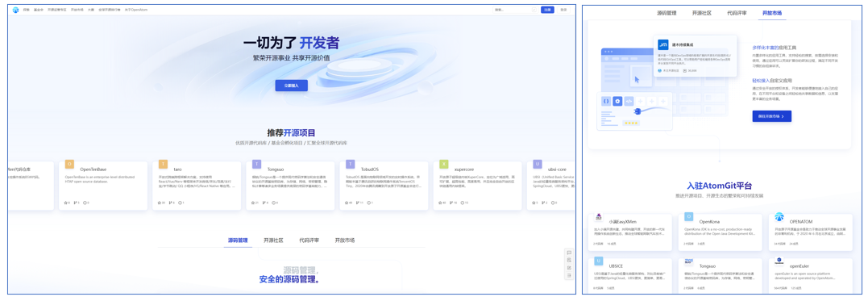The height and width of the screenshot is (301, 868).
Task: Click the blue join button under hero headline
Action: [x=291, y=86]
